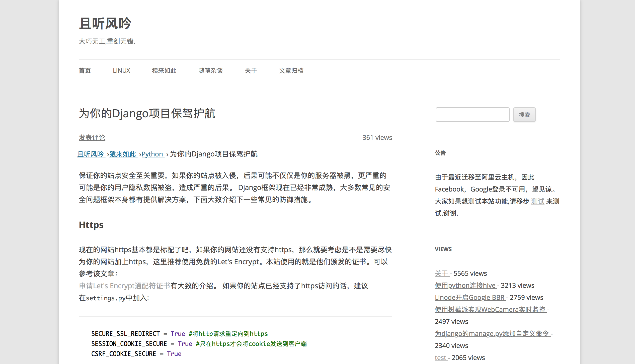Open the 随笔杂谈 menu item
Screen dimensions: 635x364
click(x=210, y=71)
